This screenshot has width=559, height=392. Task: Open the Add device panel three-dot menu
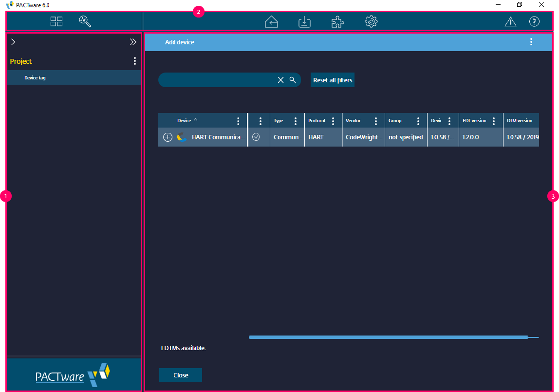click(531, 42)
